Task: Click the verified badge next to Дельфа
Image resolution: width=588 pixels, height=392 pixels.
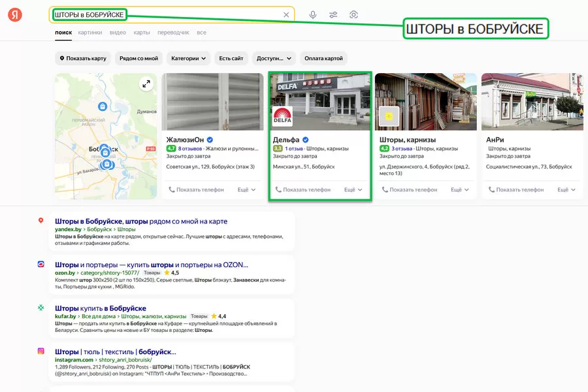Action: 306,140
